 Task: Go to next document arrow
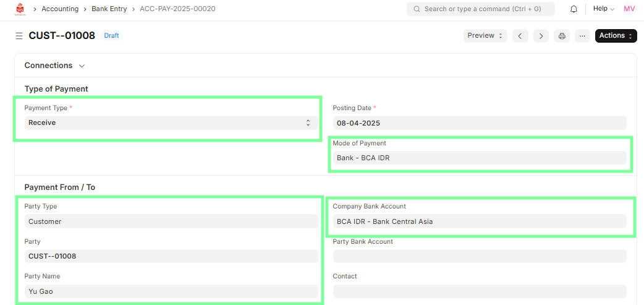(x=541, y=36)
